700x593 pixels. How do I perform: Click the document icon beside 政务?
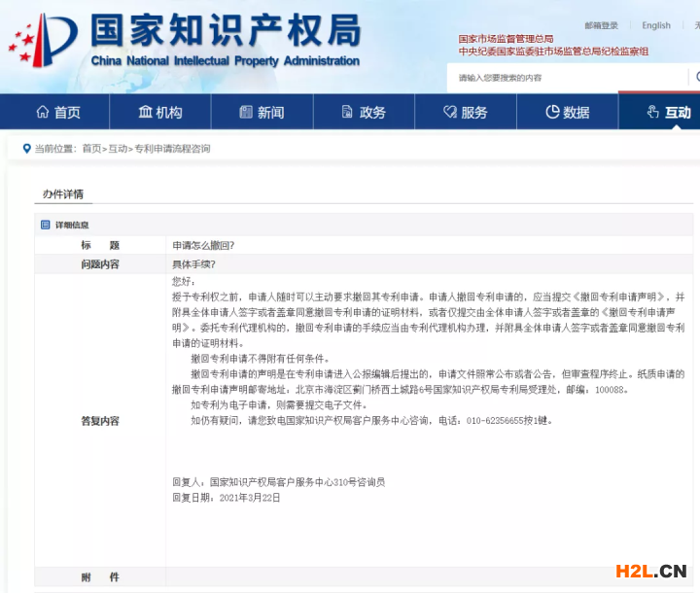[347, 112]
